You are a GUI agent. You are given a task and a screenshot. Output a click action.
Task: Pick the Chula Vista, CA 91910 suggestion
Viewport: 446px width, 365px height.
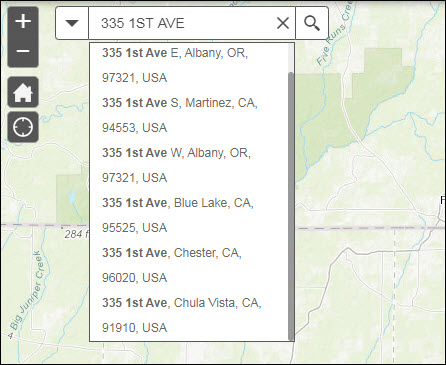click(x=189, y=315)
